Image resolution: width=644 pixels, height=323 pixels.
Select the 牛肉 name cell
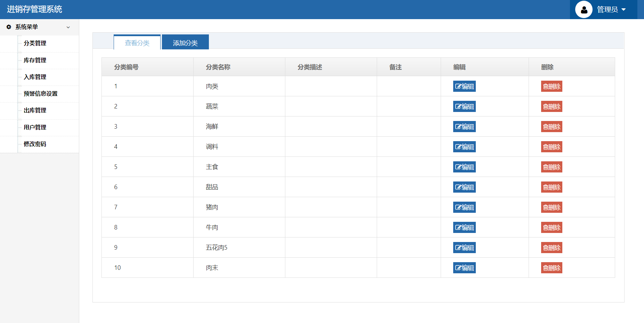239,227
